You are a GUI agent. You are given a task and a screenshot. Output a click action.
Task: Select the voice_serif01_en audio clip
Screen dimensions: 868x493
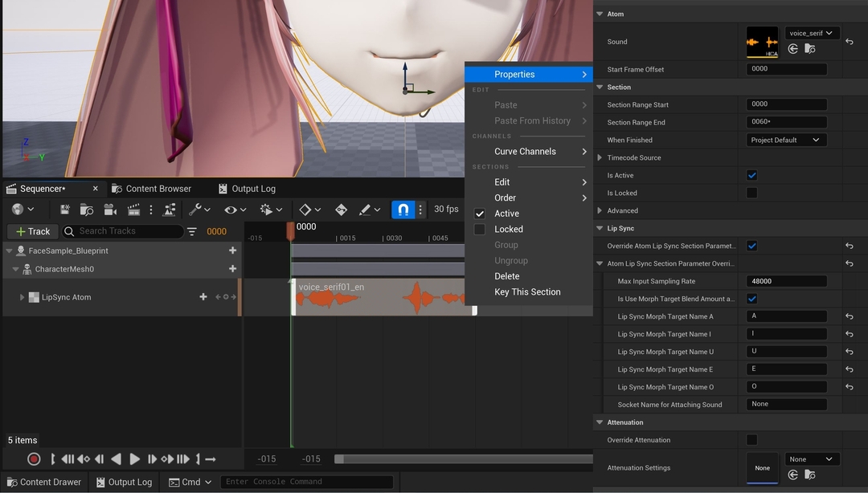378,297
